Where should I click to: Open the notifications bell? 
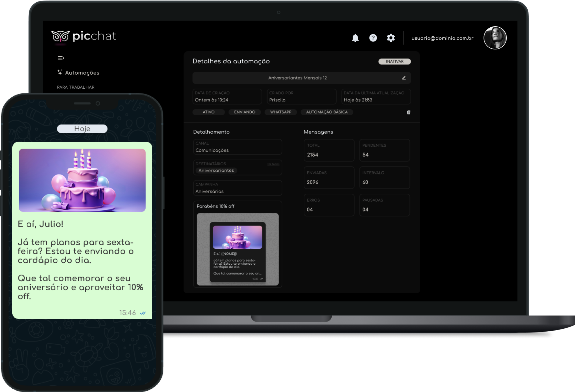point(355,38)
